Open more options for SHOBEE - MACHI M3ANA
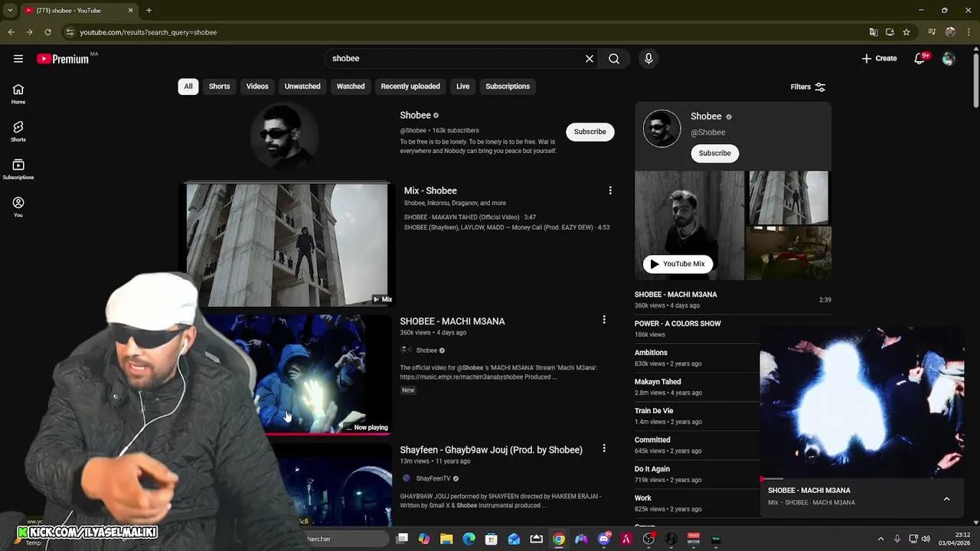Viewport: 980px width, 551px height. pyautogui.click(x=604, y=320)
